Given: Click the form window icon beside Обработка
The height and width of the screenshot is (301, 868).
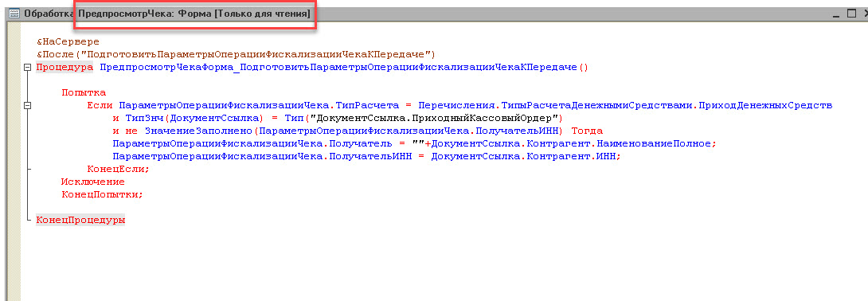Looking at the screenshot, I should click(14, 13).
